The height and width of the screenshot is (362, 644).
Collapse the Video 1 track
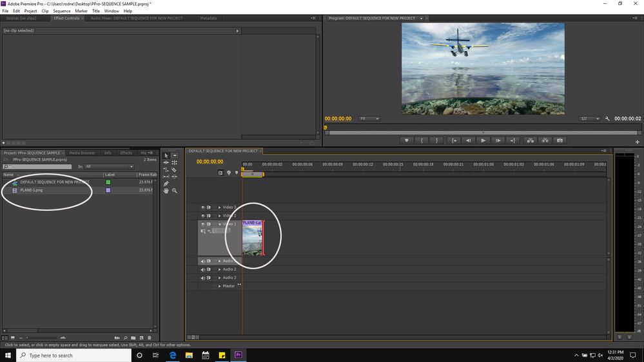click(x=219, y=224)
